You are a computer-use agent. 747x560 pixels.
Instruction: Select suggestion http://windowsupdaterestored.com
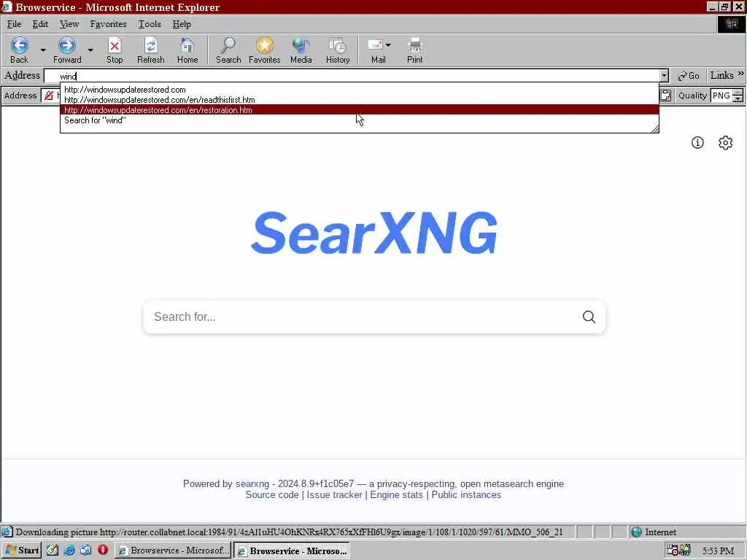[360, 90]
